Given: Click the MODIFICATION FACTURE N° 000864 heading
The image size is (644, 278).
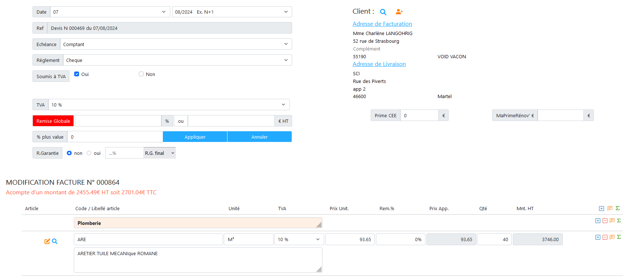Looking at the screenshot, I should coord(63,182).
